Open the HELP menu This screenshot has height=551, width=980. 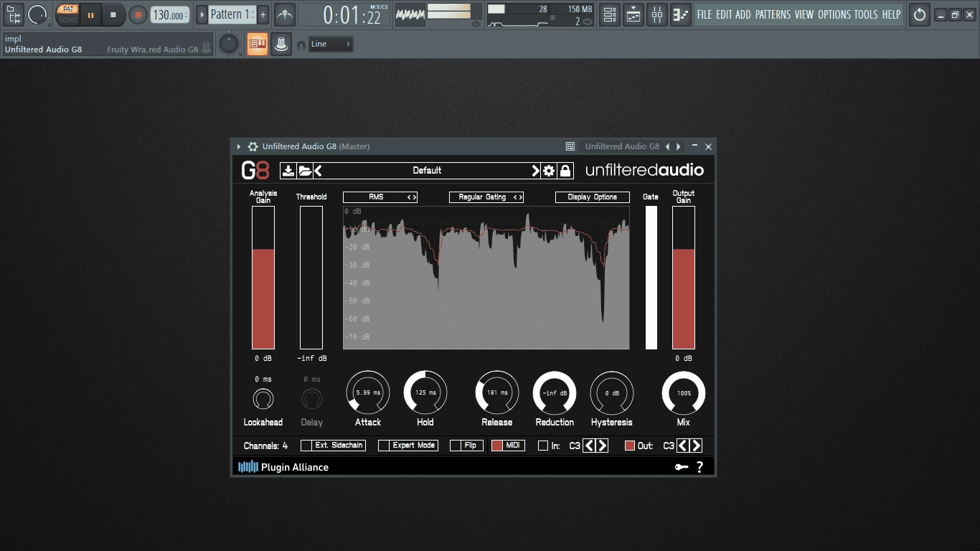click(x=891, y=14)
